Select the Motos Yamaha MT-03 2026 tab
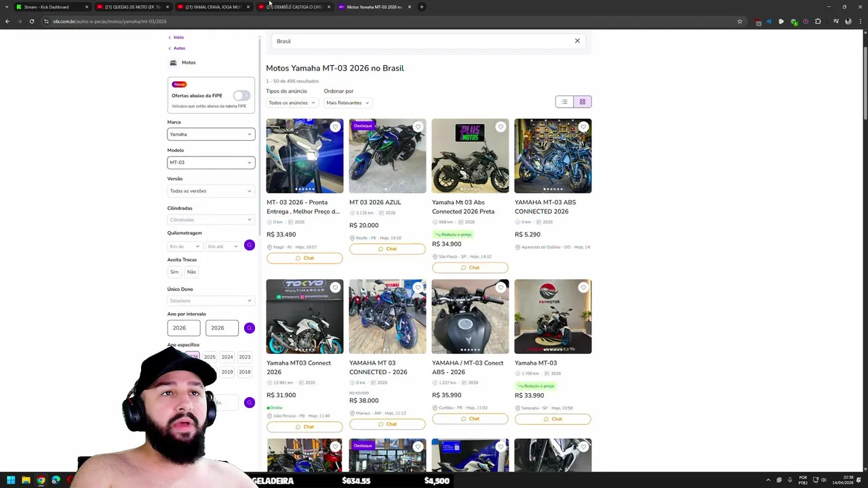 tap(373, 7)
